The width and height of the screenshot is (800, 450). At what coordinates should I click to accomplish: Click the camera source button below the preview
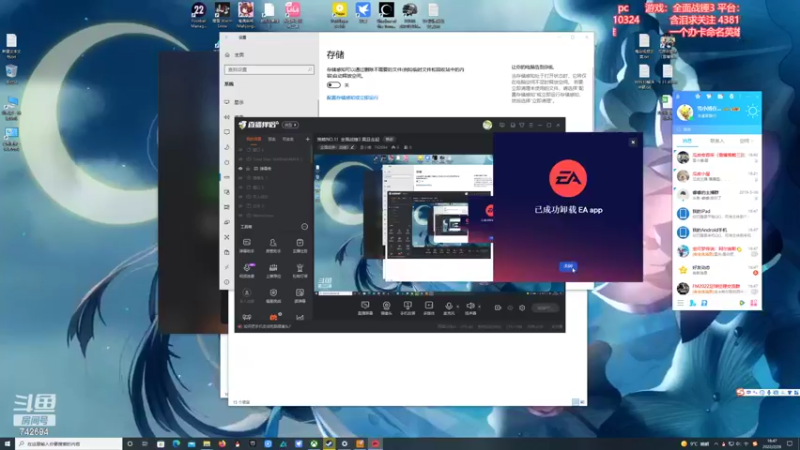[x=386, y=308]
